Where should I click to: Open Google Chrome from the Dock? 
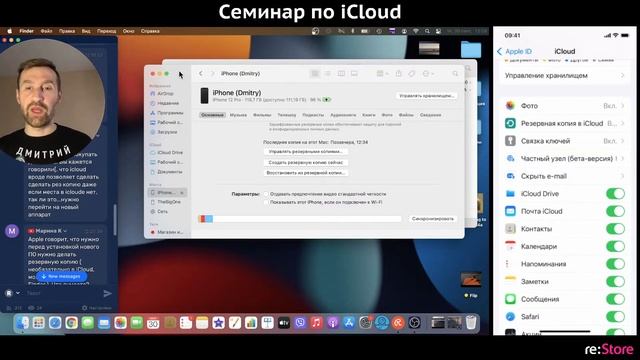(x=71, y=323)
